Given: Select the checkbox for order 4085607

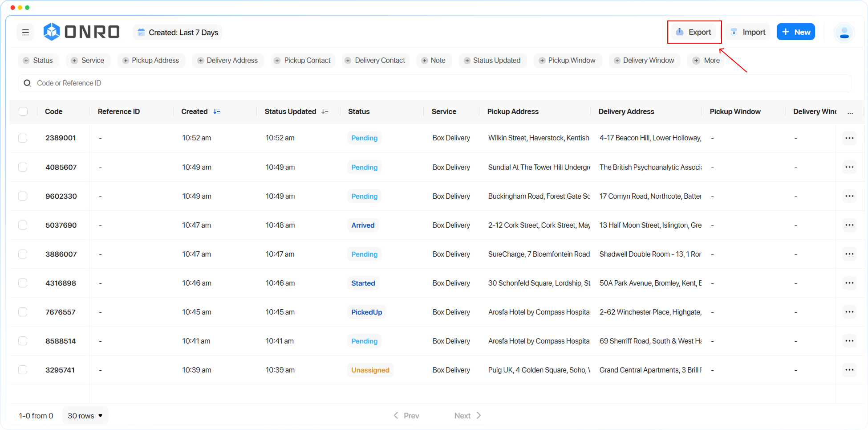Looking at the screenshot, I should (x=23, y=167).
